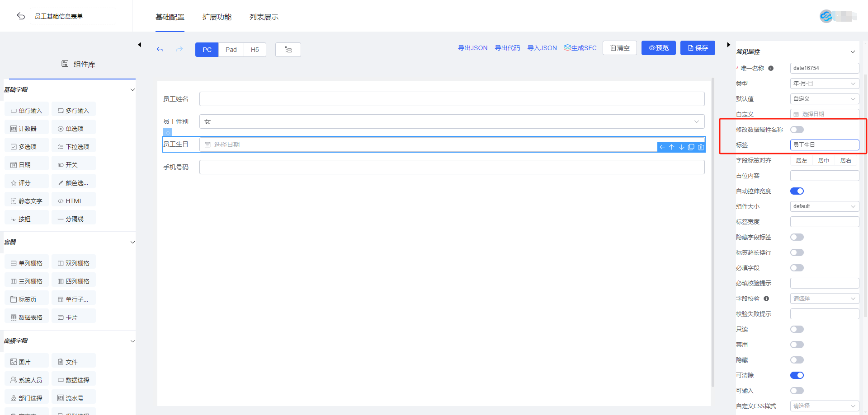Delete the selected 员工生日 field

[x=701, y=147]
